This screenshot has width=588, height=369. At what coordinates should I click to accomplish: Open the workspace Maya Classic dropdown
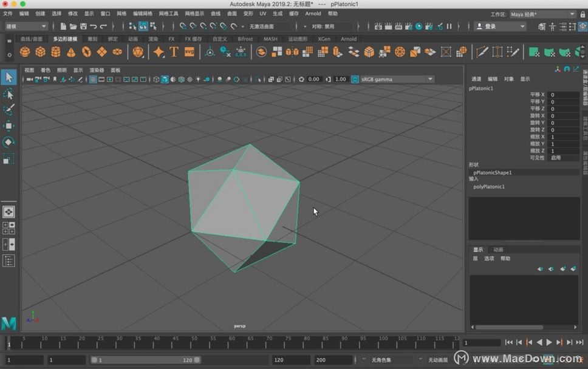pyautogui.click(x=542, y=14)
